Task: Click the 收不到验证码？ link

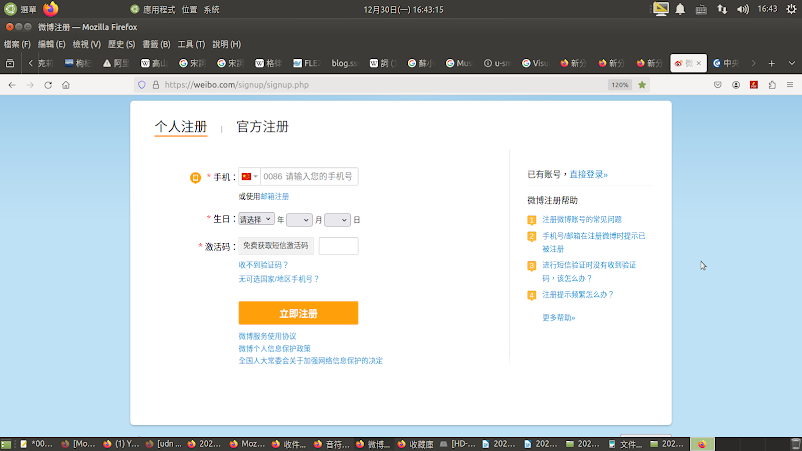Action: 263,265
